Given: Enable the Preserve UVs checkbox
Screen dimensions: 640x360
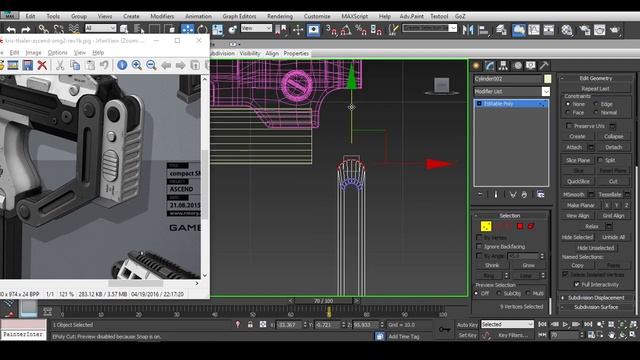Looking at the screenshot, I should pyautogui.click(x=569, y=126).
